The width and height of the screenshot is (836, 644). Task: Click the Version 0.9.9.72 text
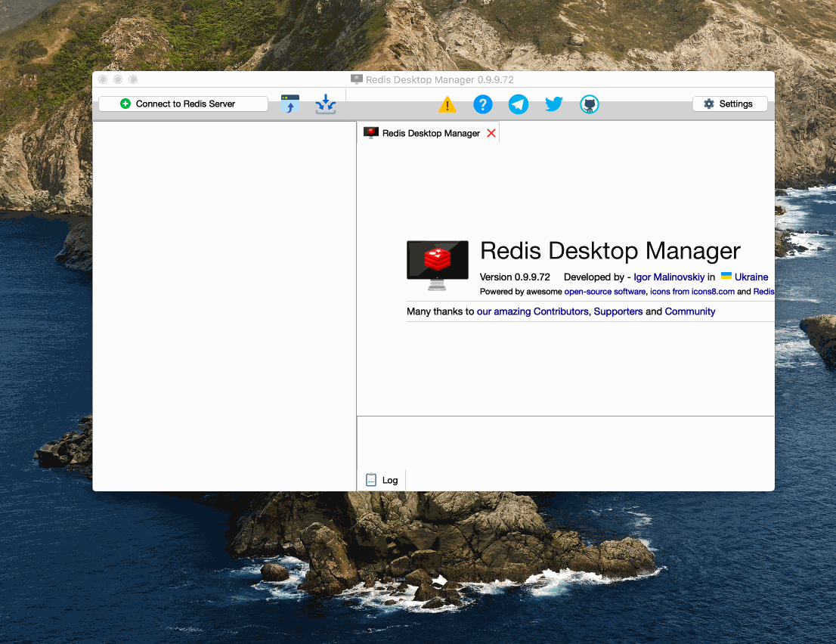click(x=515, y=277)
